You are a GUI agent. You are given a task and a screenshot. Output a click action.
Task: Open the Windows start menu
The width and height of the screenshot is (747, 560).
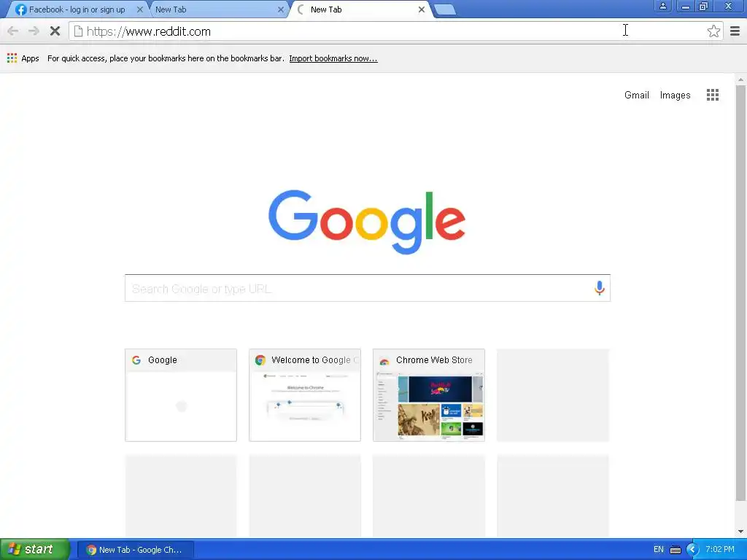click(35, 549)
